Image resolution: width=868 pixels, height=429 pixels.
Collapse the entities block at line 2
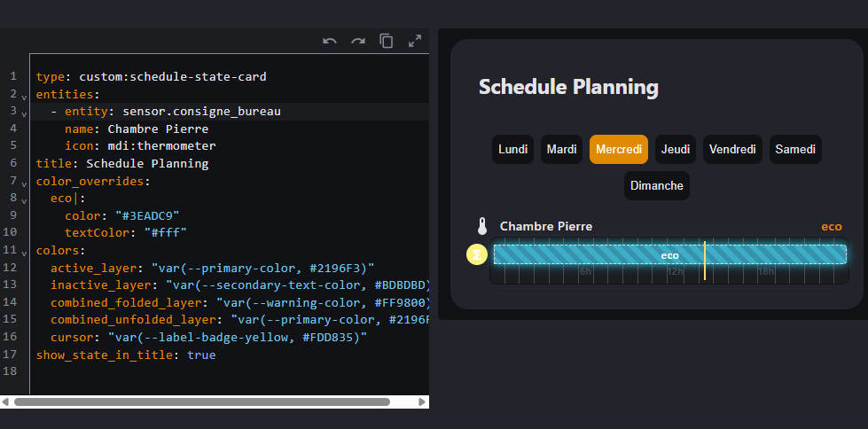(24, 95)
